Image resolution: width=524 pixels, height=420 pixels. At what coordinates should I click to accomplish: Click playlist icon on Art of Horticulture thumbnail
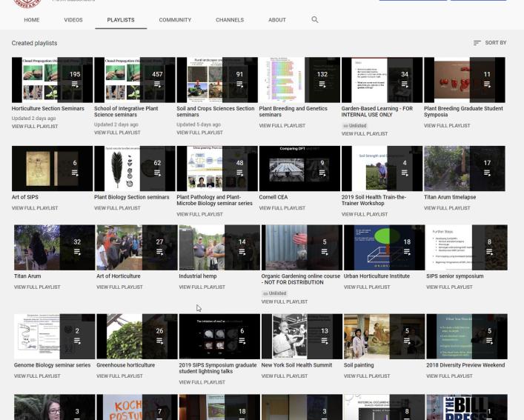click(160, 252)
